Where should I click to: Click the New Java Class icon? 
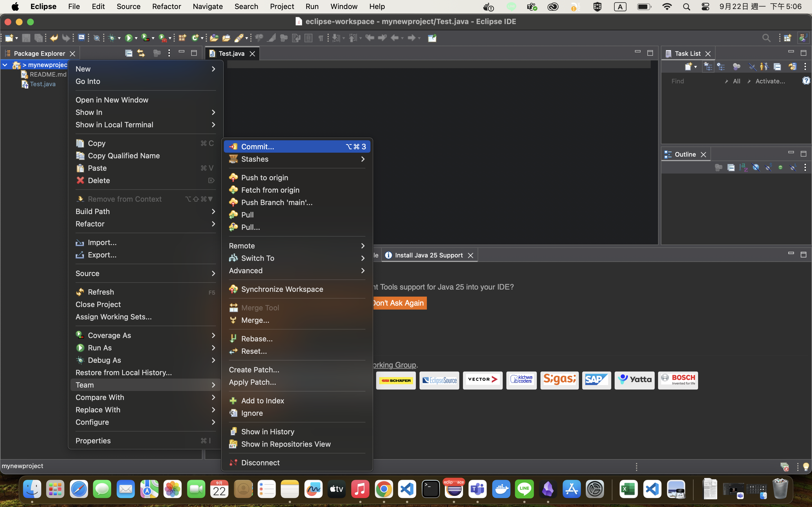click(x=195, y=38)
